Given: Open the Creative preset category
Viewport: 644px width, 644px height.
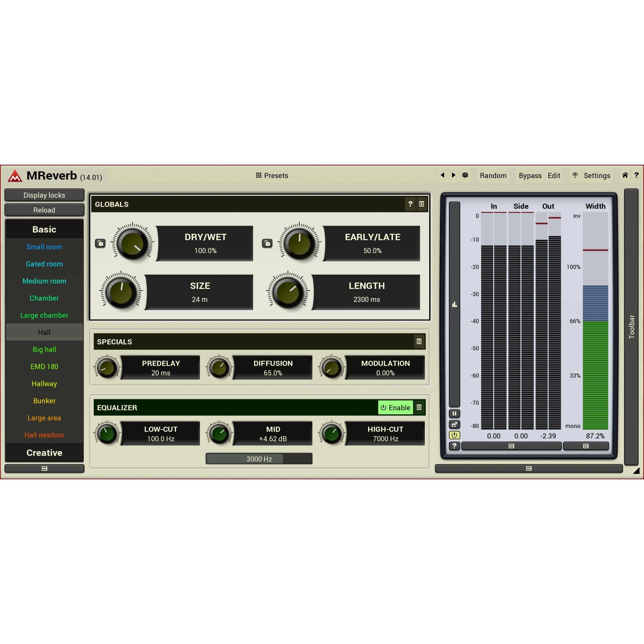Looking at the screenshot, I should tap(44, 453).
